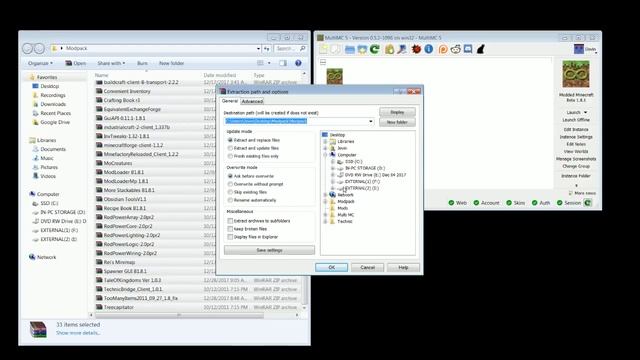Select Skip existing files option

[230, 192]
